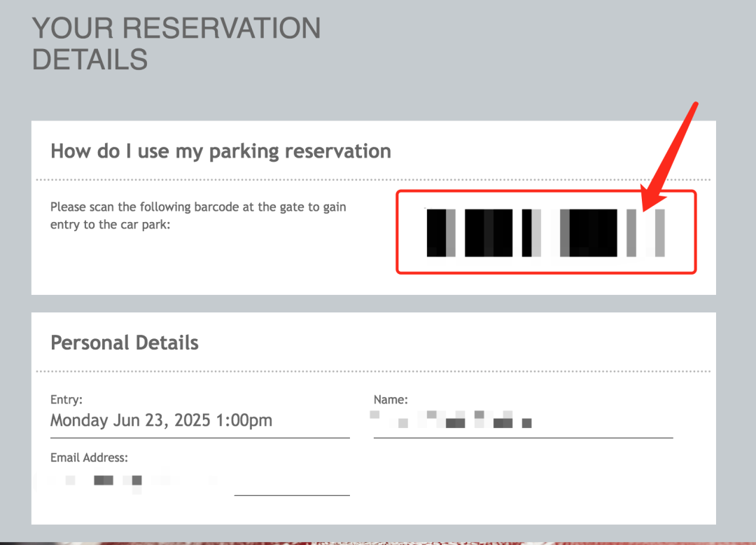Click the blurred Name field
This screenshot has width=756, height=545.
point(523,420)
